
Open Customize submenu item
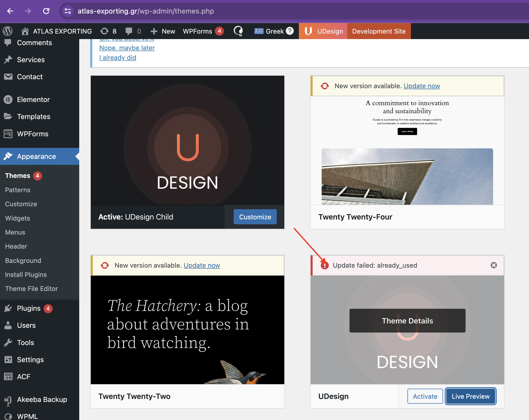tap(21, 204)
